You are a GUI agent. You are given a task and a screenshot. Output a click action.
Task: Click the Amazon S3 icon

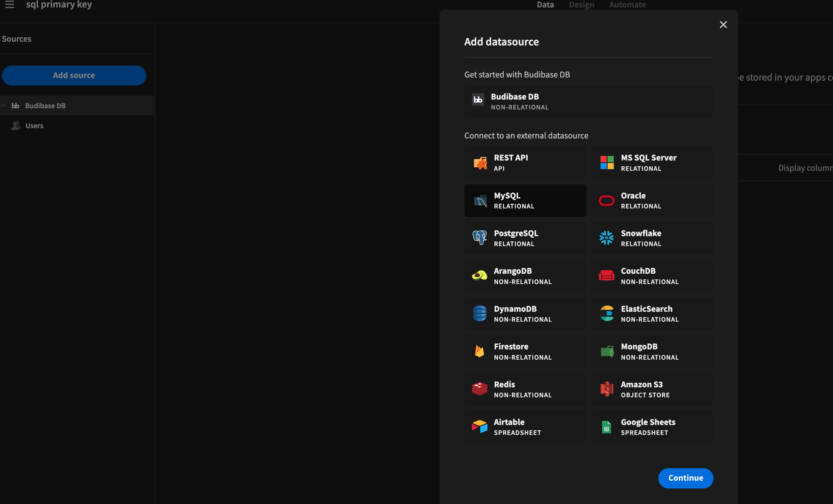pos(606,389)
